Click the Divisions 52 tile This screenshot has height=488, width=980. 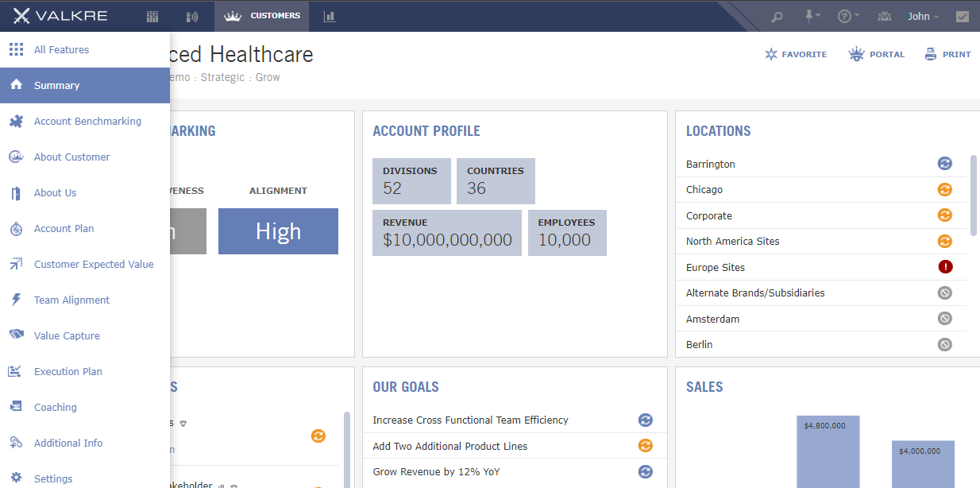(x=411, y=181)
